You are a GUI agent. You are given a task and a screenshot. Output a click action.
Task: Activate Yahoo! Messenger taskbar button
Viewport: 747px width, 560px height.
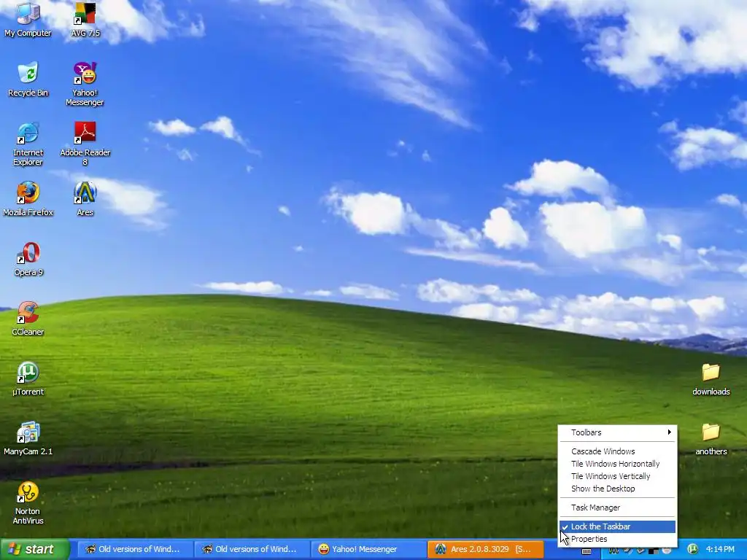[x=368, y=549]
